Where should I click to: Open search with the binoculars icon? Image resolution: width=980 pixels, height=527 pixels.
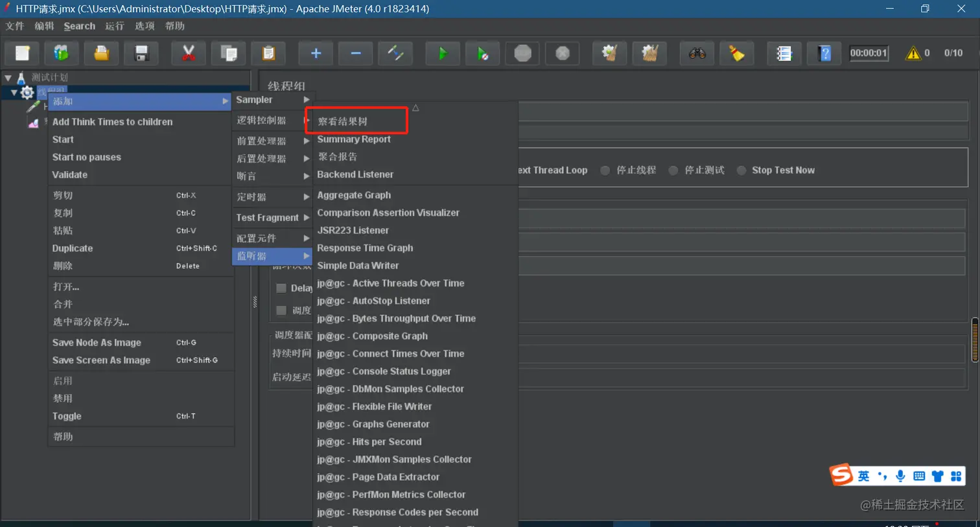pyautogui.click(x=697, y=53)
